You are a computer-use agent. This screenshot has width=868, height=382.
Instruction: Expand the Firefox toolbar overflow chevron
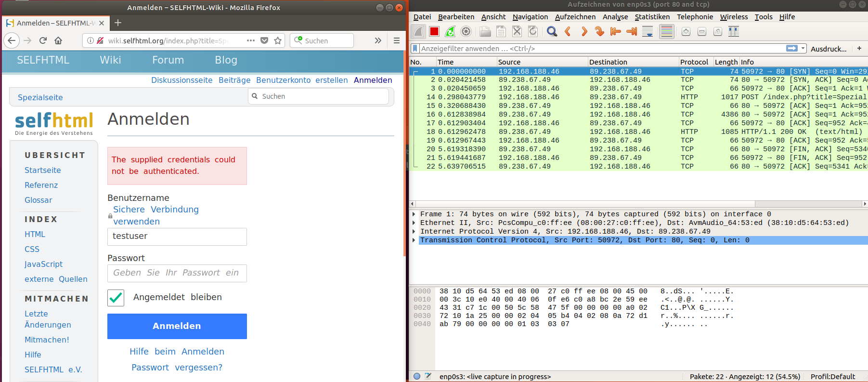pos(378,40)
